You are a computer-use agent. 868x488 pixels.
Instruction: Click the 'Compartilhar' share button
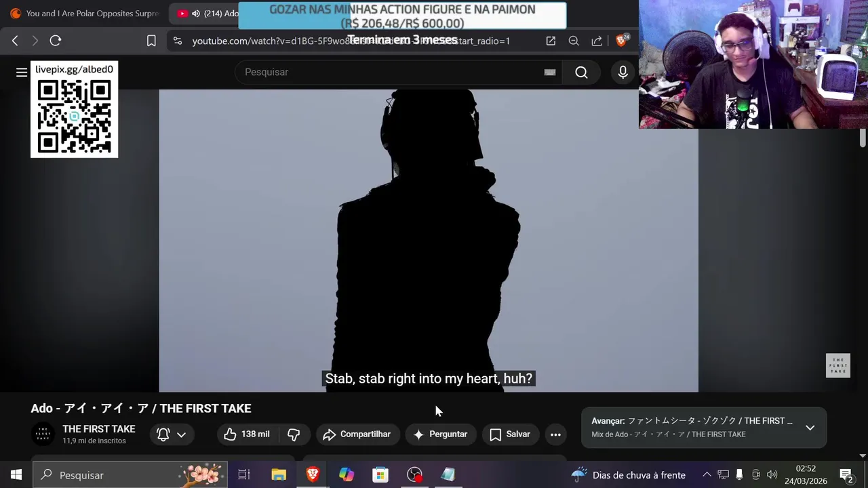(357, 434)
